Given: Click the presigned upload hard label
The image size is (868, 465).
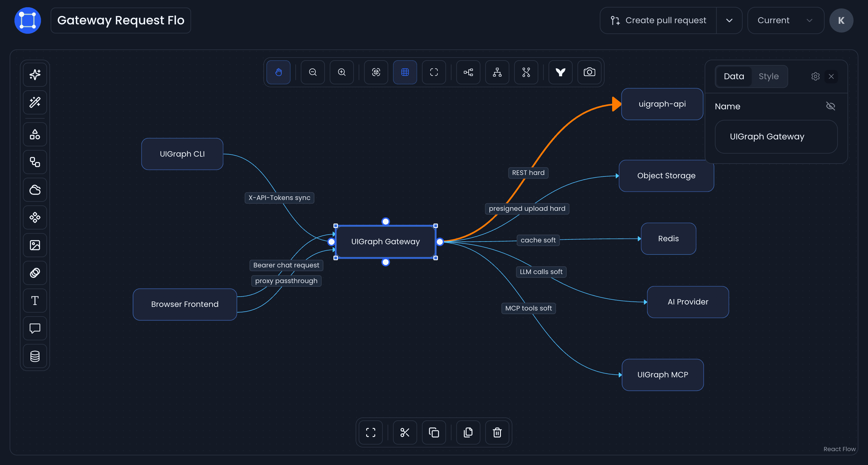Looking at the screenshot, I should 527,208.
